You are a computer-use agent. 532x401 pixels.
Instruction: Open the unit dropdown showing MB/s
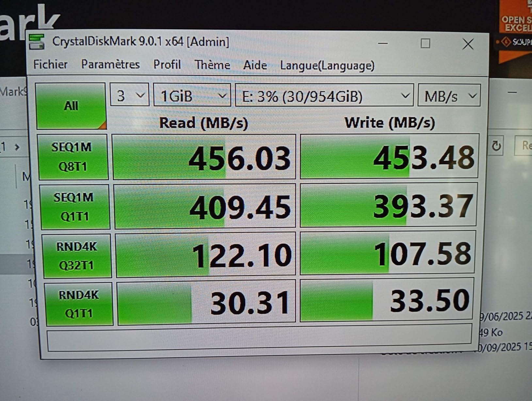[449, 96]
